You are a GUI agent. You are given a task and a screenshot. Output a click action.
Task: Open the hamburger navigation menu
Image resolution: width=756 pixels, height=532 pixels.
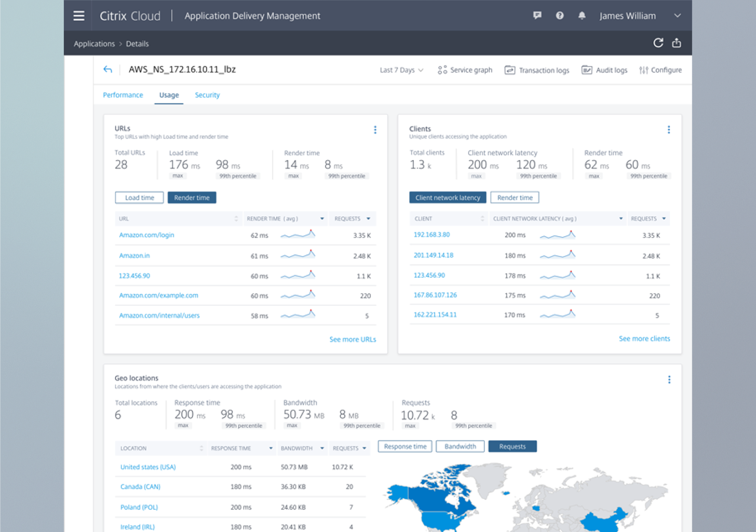pos(79,16)
